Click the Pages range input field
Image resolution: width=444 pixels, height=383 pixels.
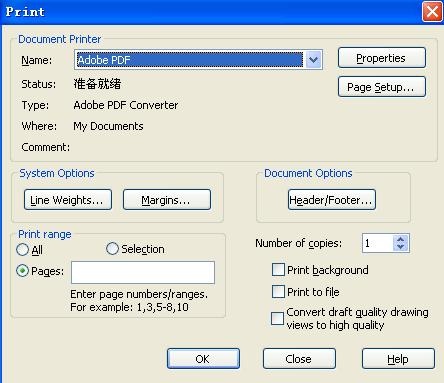(143, 273)
